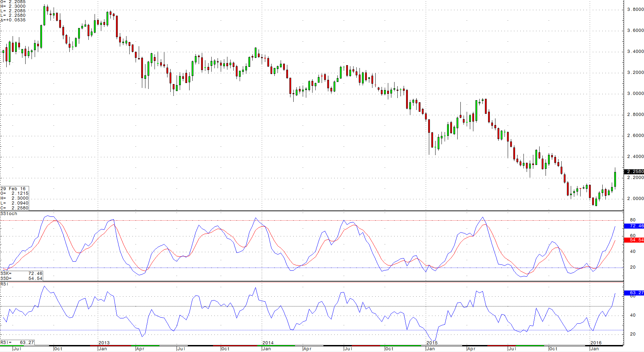644x352 pixels.
Task: Click the red 54.54 stochastic value tag
Action: [634, 240]
